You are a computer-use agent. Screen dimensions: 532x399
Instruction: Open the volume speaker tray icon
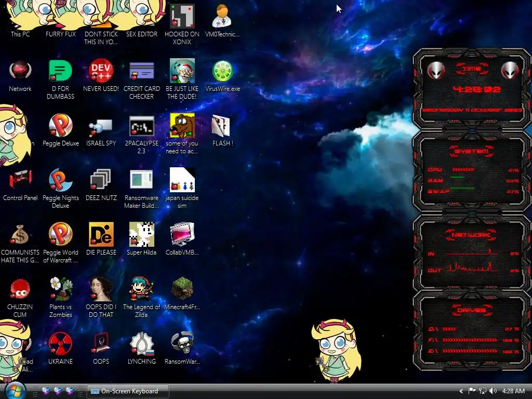click(x=493, y=391)
